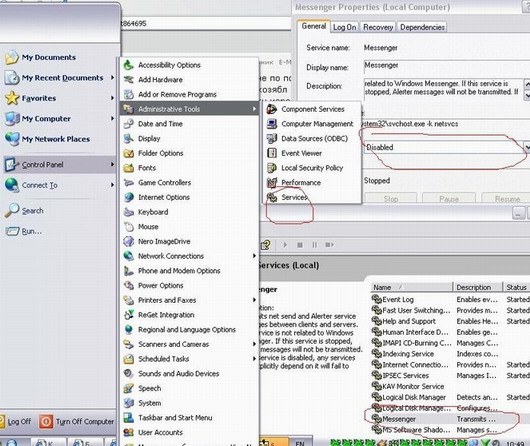Click Regional and Language Options icon

128,330
